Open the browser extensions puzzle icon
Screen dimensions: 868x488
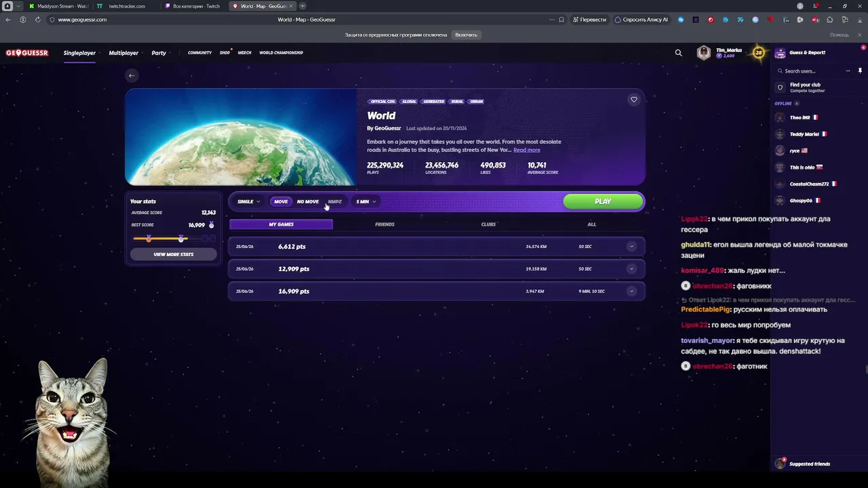(x=830, y=20)
